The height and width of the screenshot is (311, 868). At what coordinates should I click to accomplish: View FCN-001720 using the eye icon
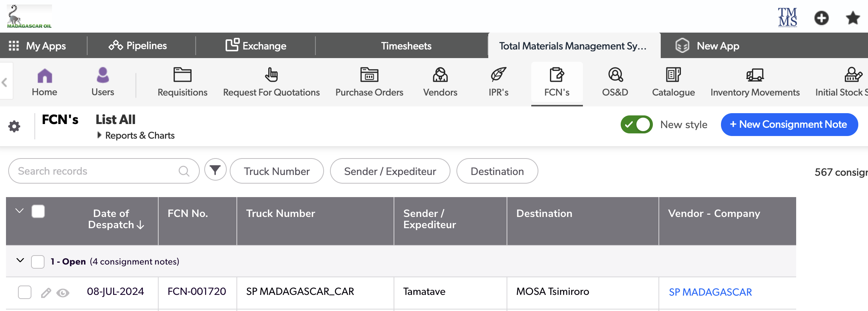pos(63,293)
